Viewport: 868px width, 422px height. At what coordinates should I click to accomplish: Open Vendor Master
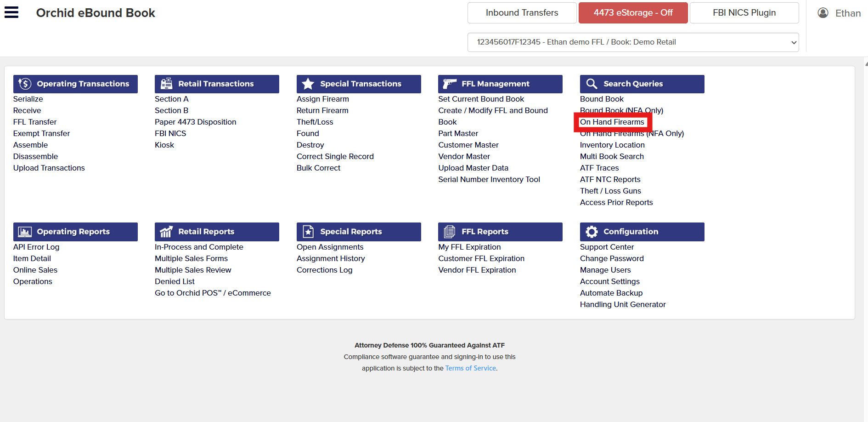click(x=464, y=156)
